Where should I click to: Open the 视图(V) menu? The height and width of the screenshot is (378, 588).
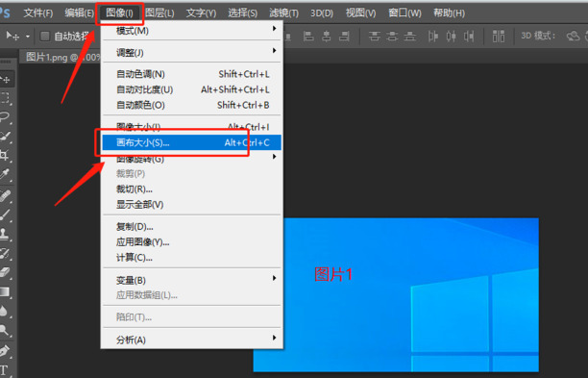pos(360,13)
